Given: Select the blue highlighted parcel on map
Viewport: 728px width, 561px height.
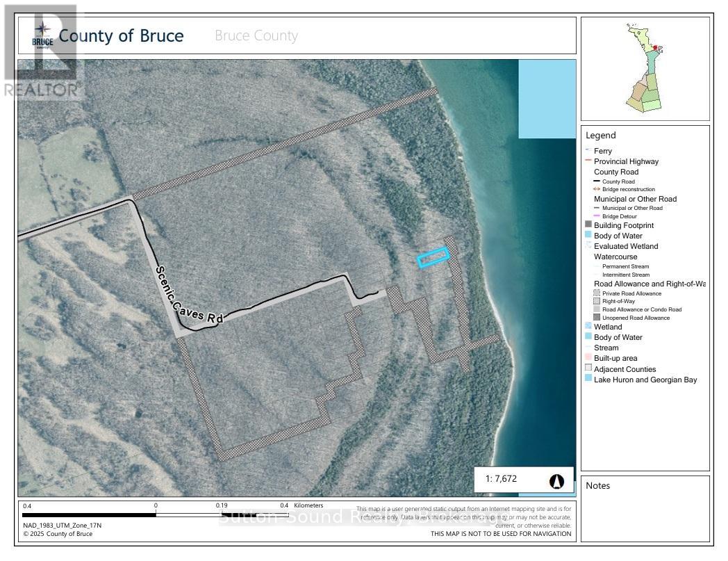Looking at the screenshot, I should coord(433,258).
